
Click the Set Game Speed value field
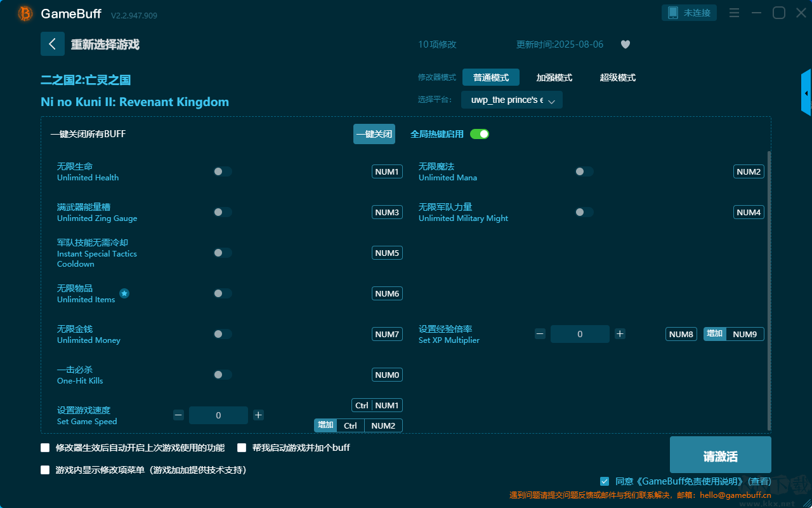(218, 415)
